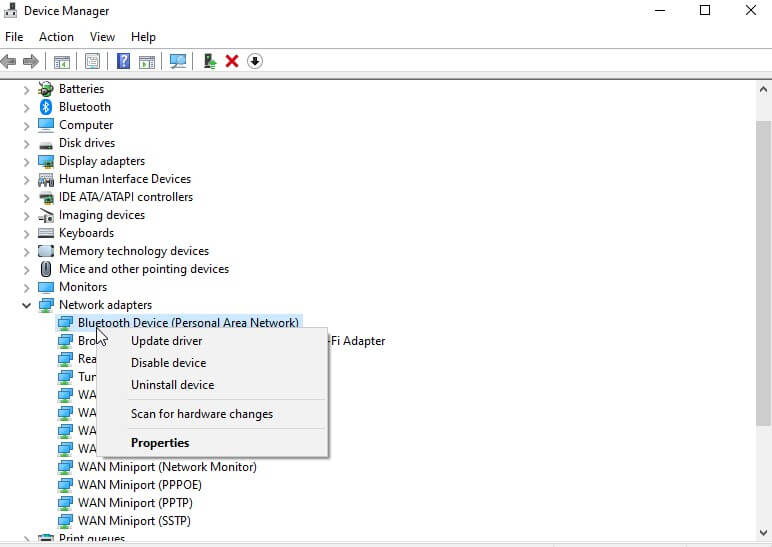This screenshot has width=772, height=547.
Task: Select WAN Miniport (SSTP)
Action: pos(134,521)
